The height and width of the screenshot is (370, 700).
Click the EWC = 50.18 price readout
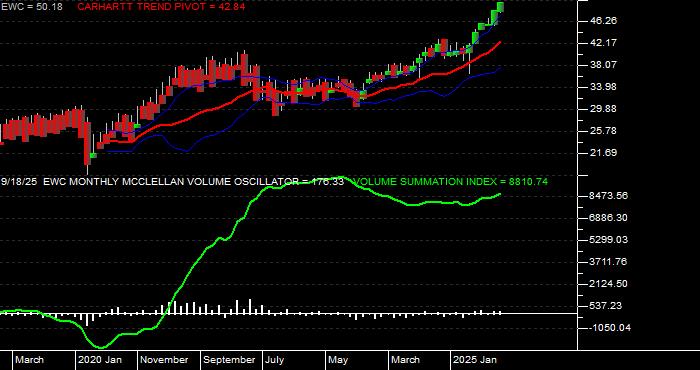[x=31, y=7]
